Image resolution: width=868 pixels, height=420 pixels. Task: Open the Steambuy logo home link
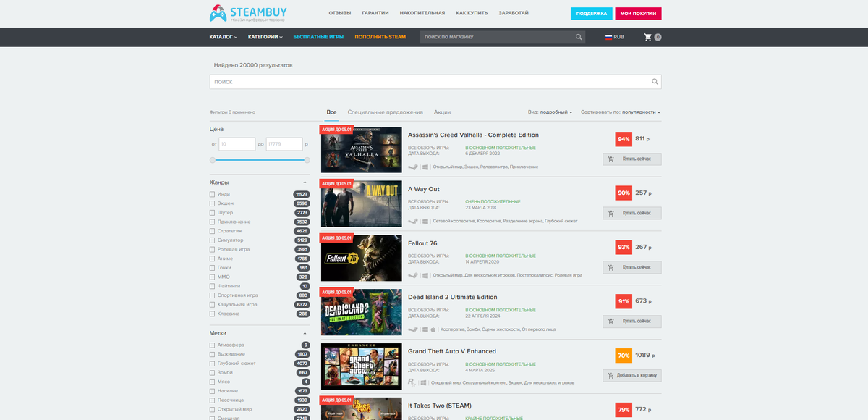[x=250, y=13]
